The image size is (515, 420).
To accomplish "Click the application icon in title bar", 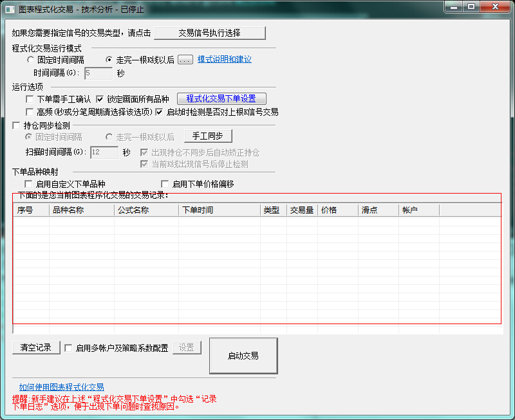I will coord(10,10).
